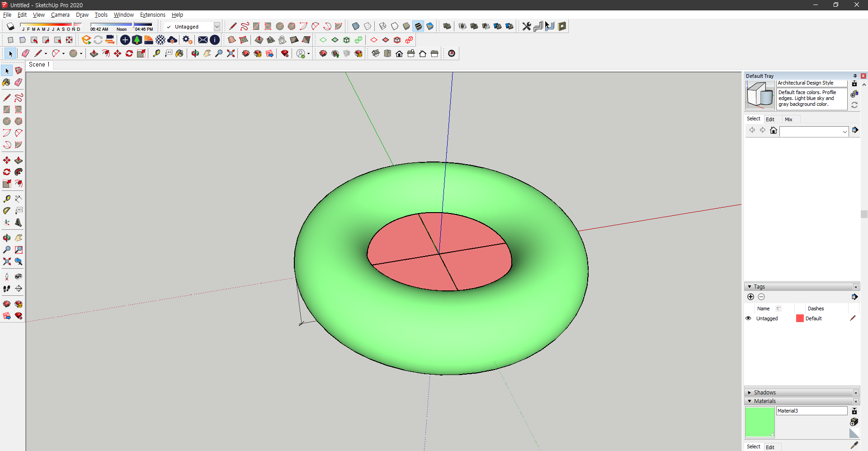The image size is (868, 451).
Task: Expand the Shadows panel
Action: click(x=750, y=393)
